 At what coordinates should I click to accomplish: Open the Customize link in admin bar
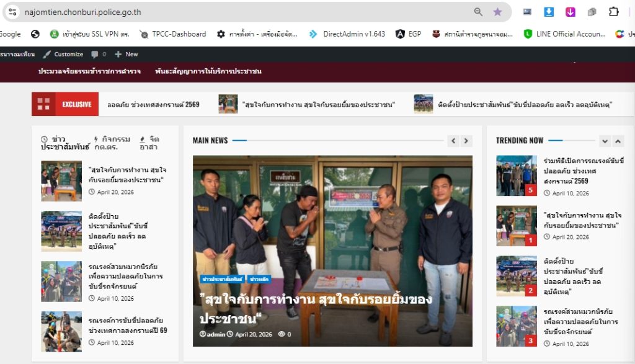point(63,54)
